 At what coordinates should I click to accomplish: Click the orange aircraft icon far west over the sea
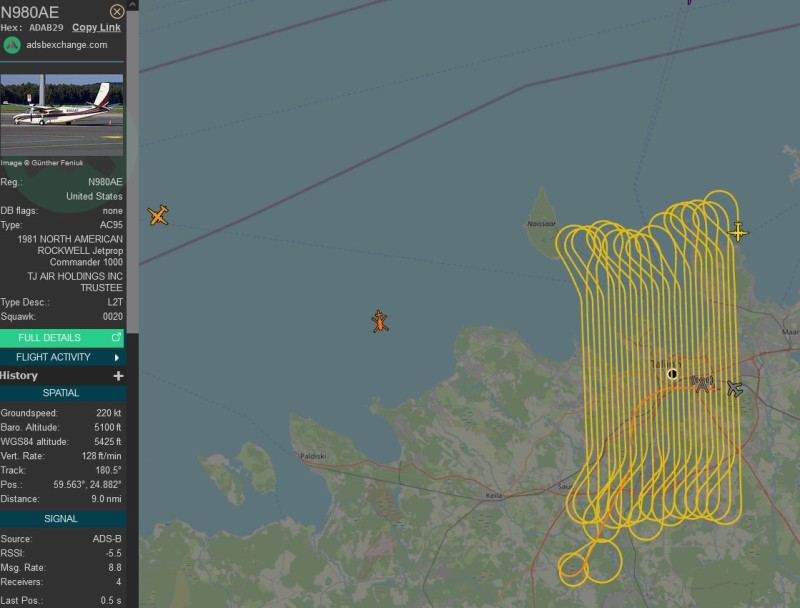[158, 213]
